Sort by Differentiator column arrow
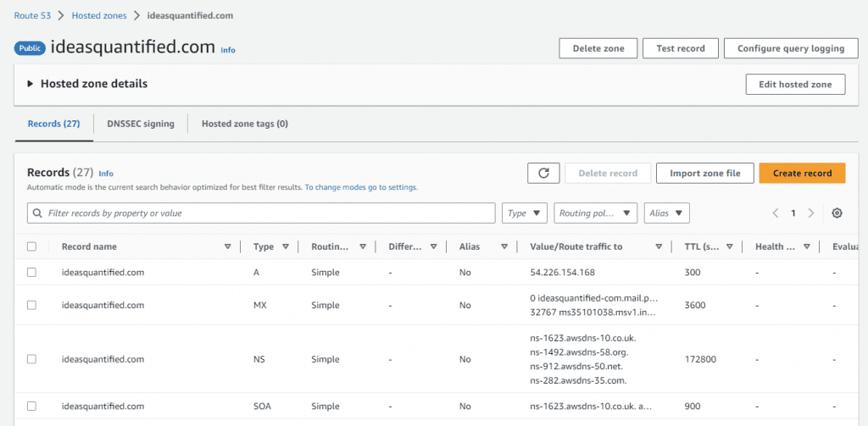The image size is (868, 426). pos(433,246)
